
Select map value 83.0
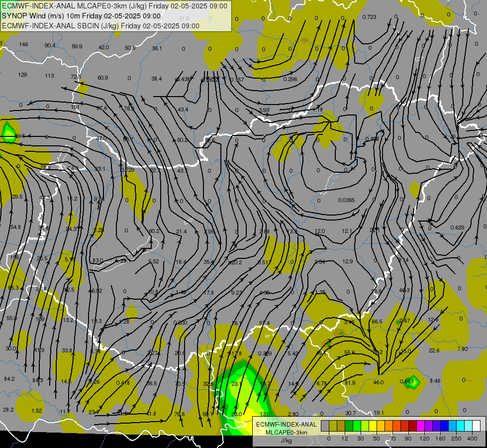tap(98, 260)
